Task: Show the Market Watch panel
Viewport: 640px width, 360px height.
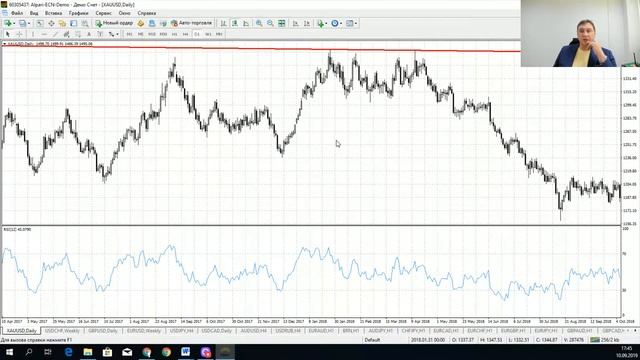Action: pyautogui.click(x=40, y=23)
